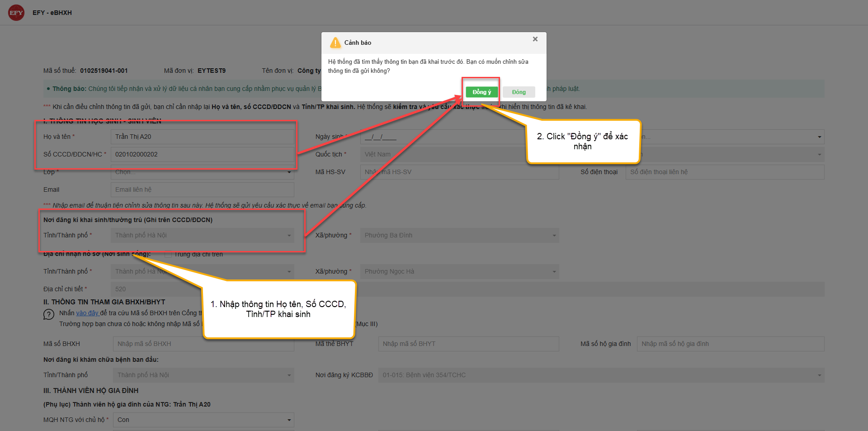Expand the Lớp dropdown

(x=202, y=172)
